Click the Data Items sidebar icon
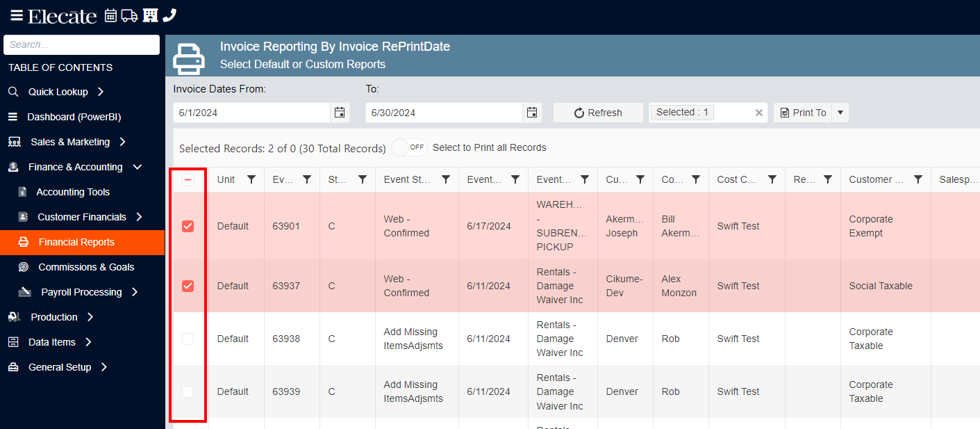Image resolution: width=980 pixels, height=429 pixels. pyautogui.click(x=13, y=342)
